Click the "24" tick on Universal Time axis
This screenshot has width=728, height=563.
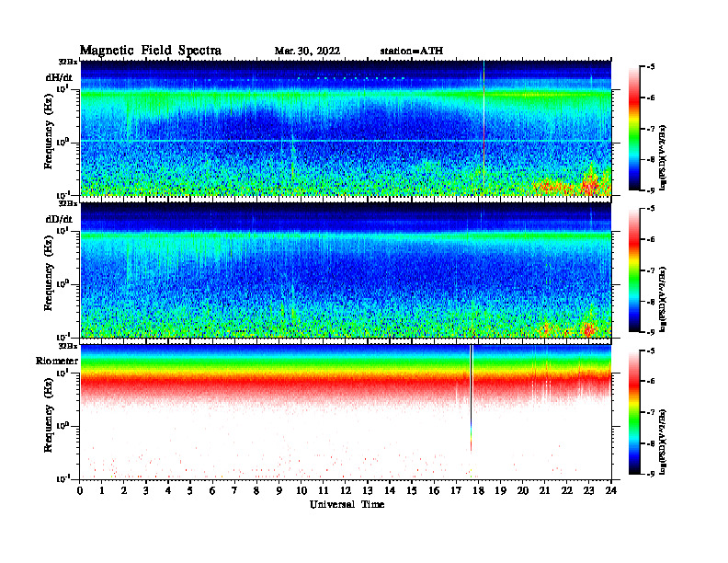coord(611,491)
